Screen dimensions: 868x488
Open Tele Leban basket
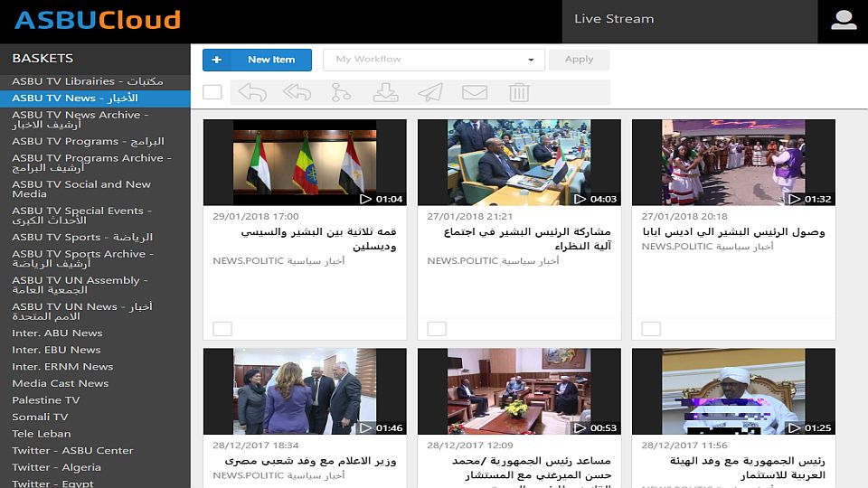(x=95, y=434)
